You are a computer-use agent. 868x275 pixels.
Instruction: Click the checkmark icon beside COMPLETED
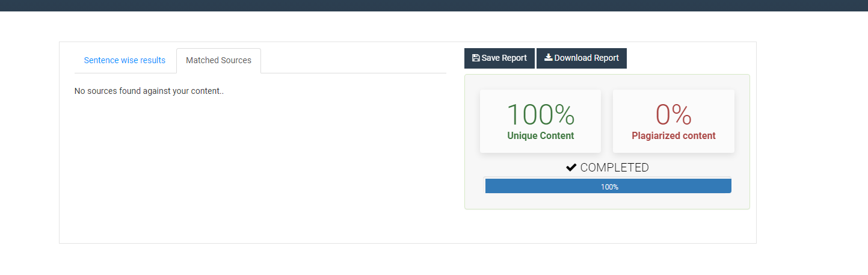[x=571, y=168]
